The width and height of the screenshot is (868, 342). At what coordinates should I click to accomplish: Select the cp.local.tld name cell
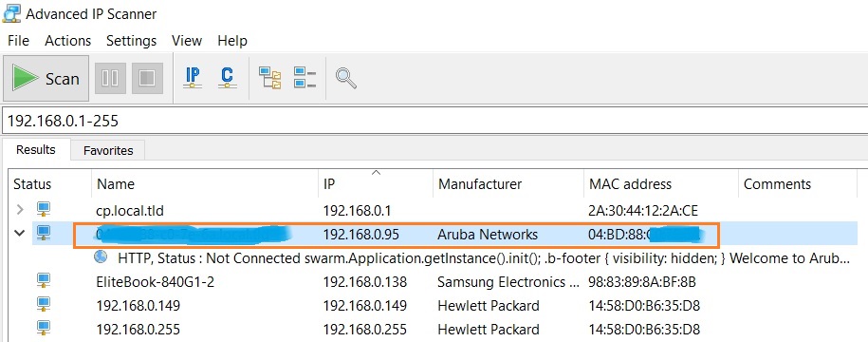(130, 211)
